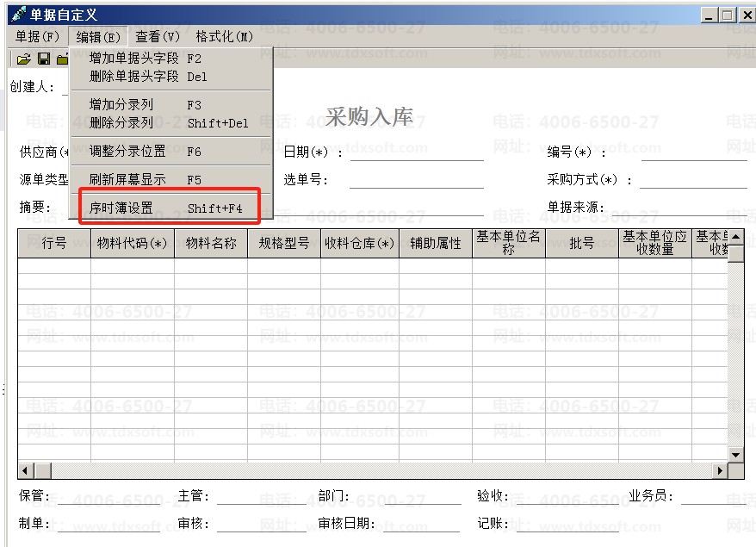
Task: Select the 物料代码(*) column header
Action: 132,243
